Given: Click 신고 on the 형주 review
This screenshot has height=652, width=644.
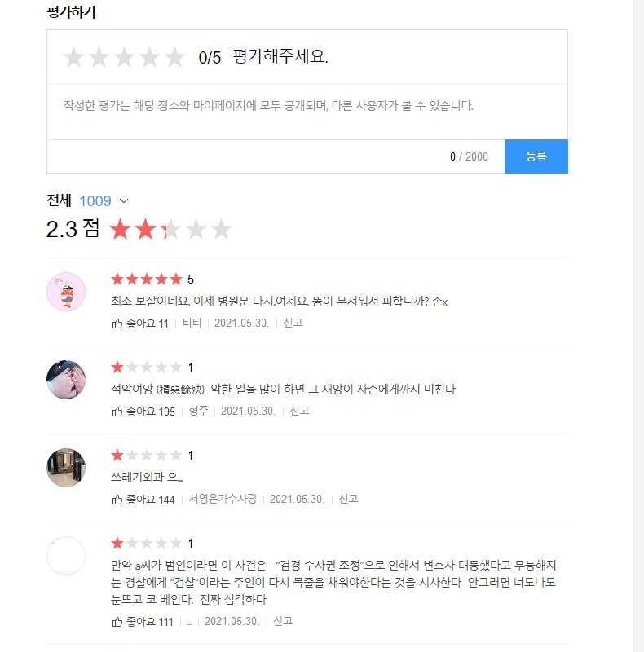Looking at the screenshot, I should [x=299, y=412].
